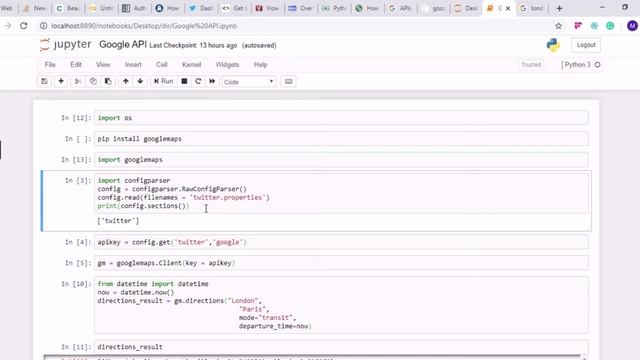Open the Kernel menu

(x=191, y=64)
